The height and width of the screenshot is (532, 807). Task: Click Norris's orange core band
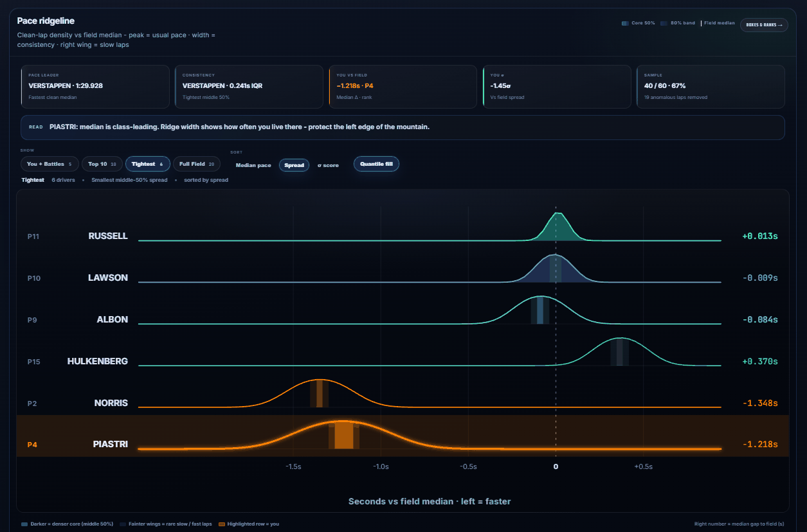click(x=320, y=393)
